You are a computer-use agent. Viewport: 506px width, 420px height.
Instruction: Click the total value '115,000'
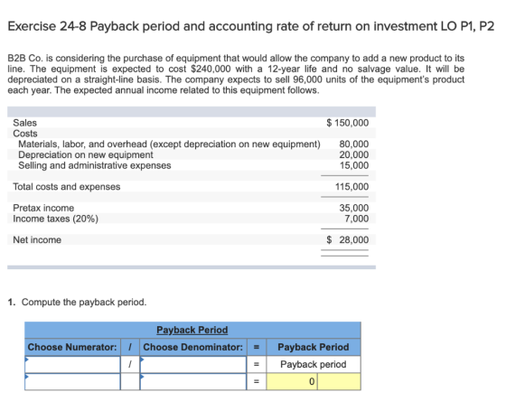pos(351,187)
